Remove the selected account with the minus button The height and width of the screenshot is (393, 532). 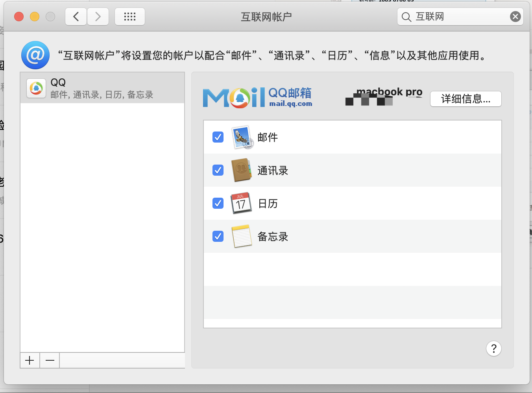[50, 360]
